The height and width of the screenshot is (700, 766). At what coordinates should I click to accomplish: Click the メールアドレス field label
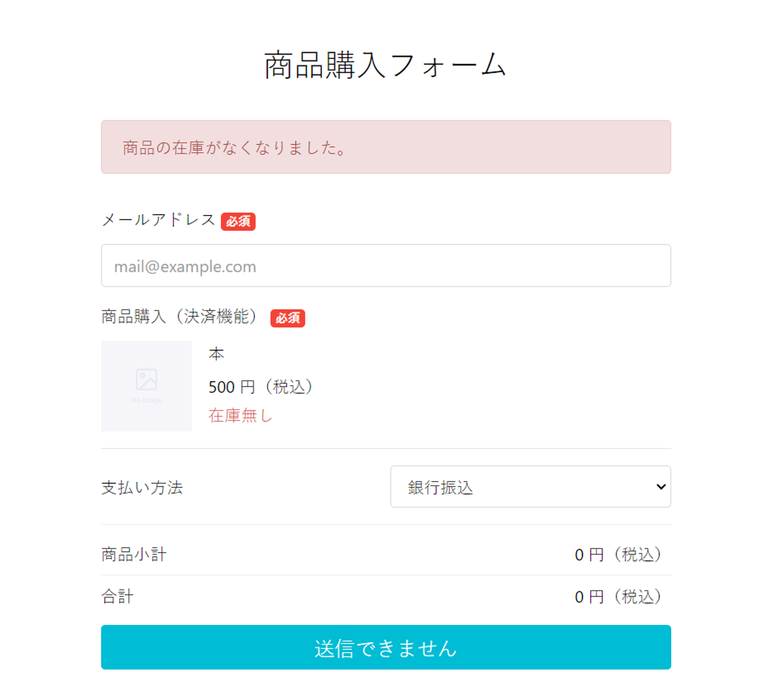(x=158, y=220)
